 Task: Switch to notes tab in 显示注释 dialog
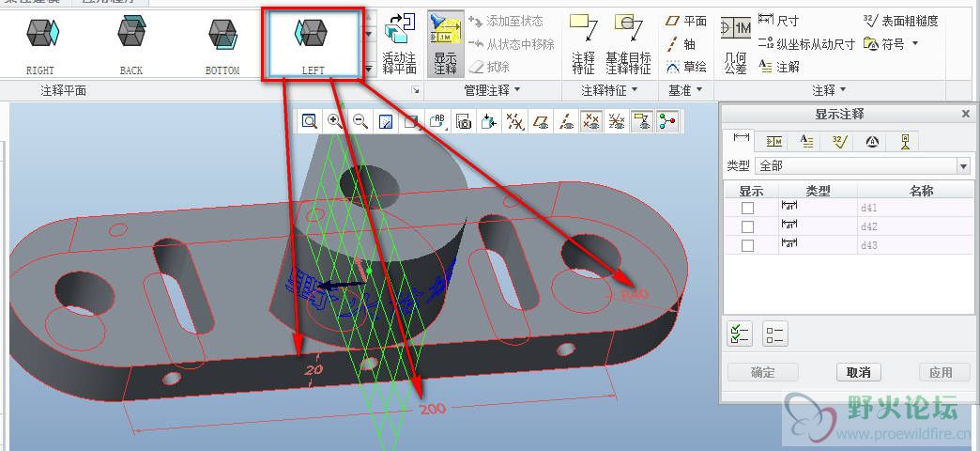[807, 141]
